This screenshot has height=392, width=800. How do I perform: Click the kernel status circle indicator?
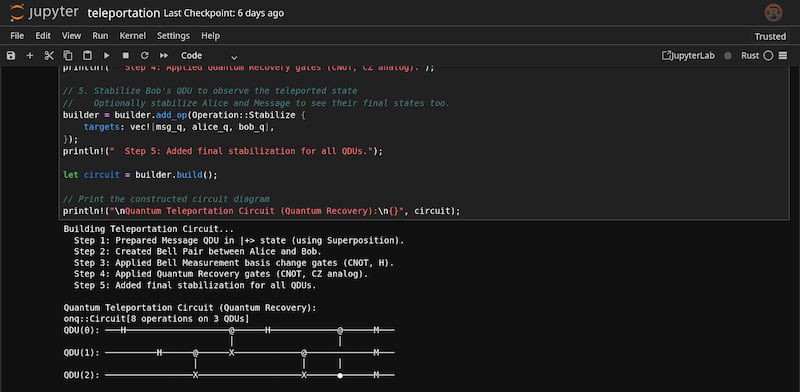click(768, 56)
